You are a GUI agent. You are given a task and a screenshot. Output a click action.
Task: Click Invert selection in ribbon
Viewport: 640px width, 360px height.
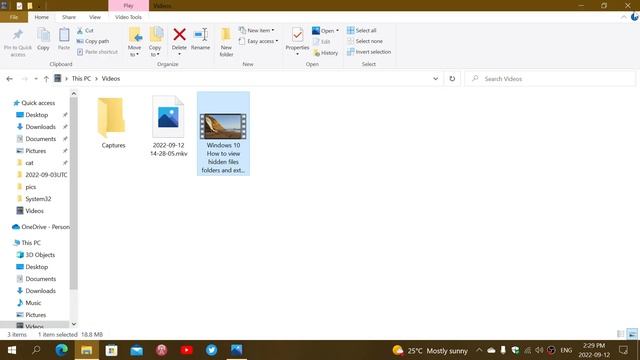click(x=369, y=52)
